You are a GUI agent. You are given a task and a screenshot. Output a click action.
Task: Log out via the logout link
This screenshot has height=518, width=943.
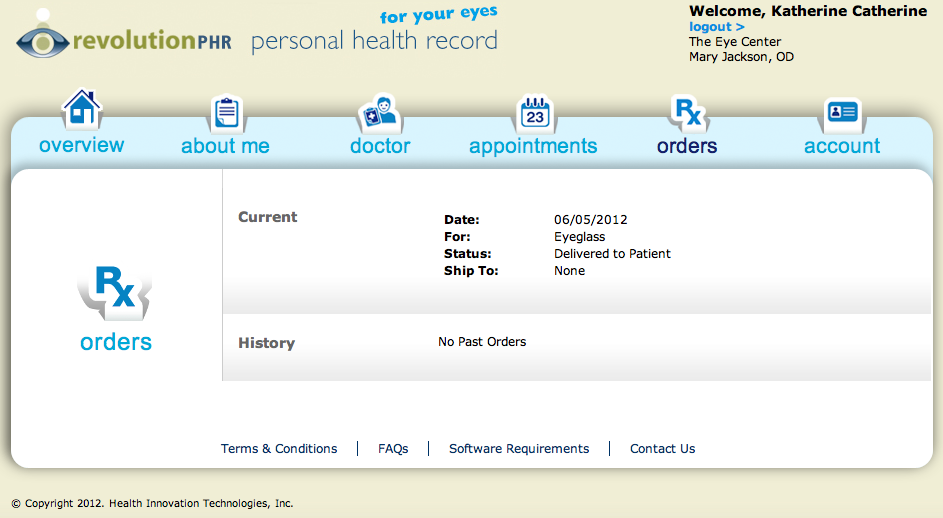(717, 27)
